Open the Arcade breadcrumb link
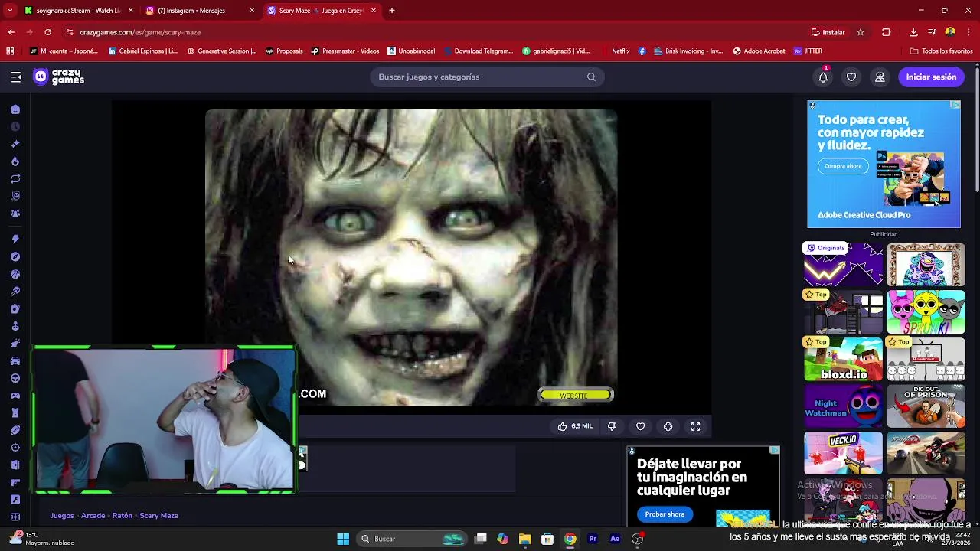980x551 pixels. (93, 516)
